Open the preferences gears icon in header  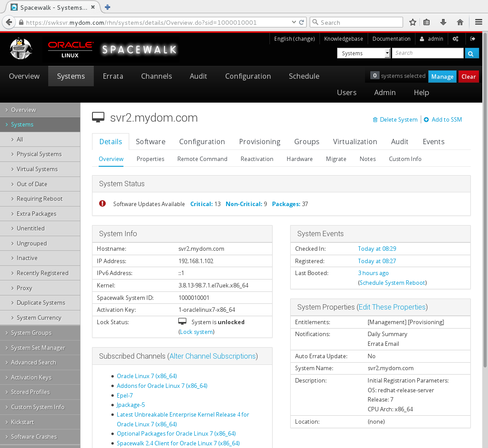pos(455,39)
